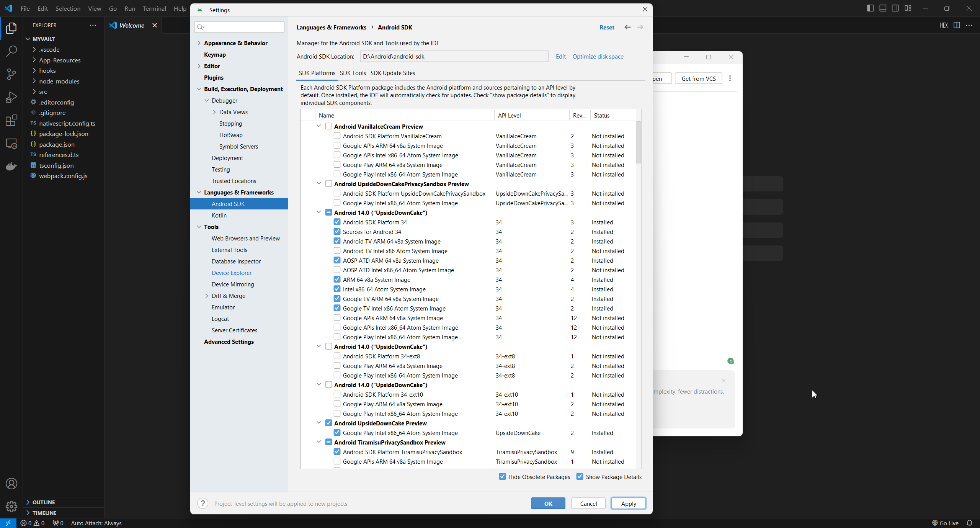
Task: Open the Source Control view icon
Action: point(11,74)
